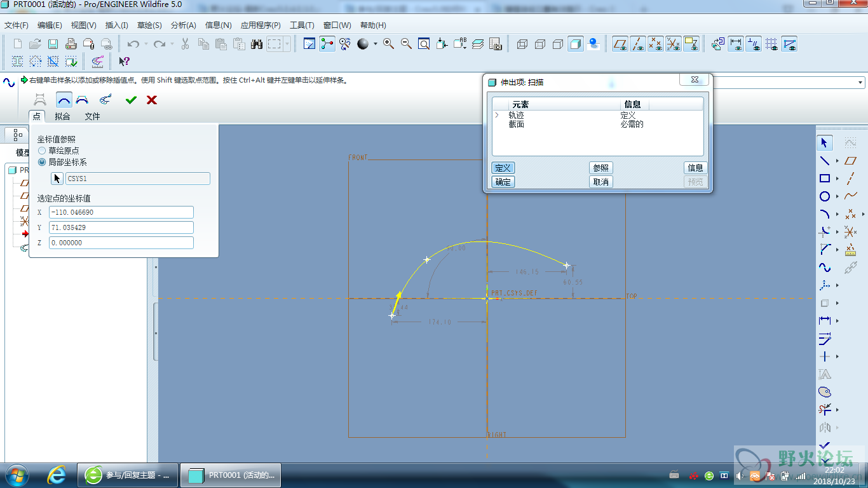The image size is (868, 488).
Task: Open the undo history dropdown arrow
Action: click(x=146, y=44)
